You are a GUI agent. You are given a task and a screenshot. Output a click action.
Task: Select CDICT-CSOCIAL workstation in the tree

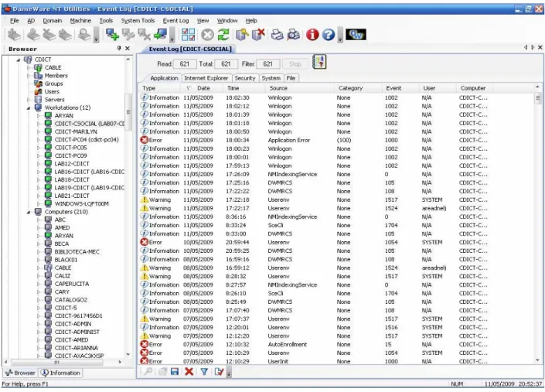point(90,124)
